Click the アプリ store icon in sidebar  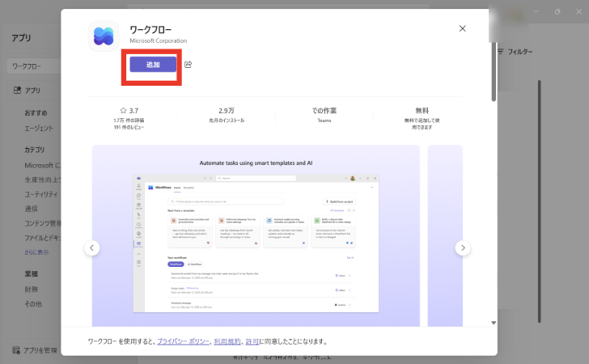[x=17, y=90]
